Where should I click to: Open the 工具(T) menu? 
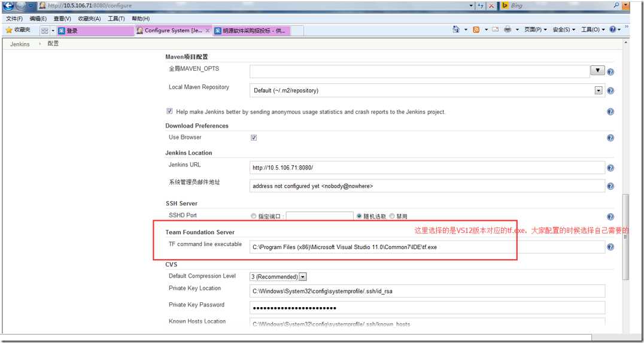[116, 19]
